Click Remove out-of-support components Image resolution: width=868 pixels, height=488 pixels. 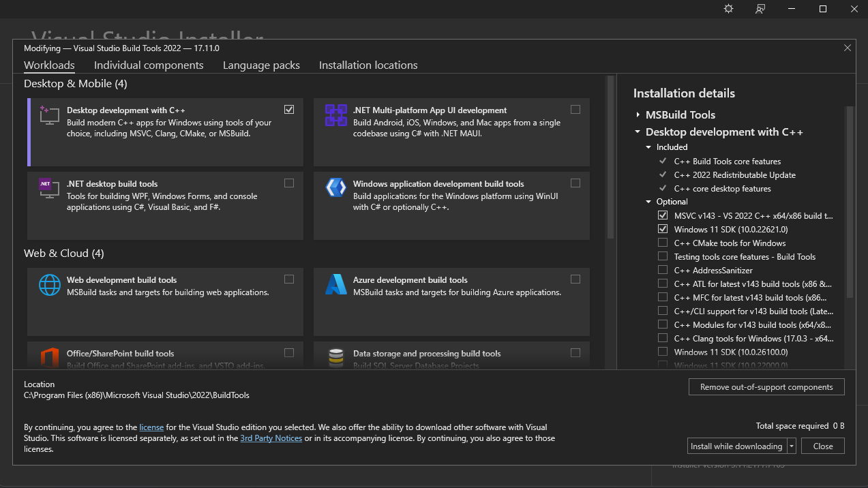pyautogui.click(x=766, y=386)
